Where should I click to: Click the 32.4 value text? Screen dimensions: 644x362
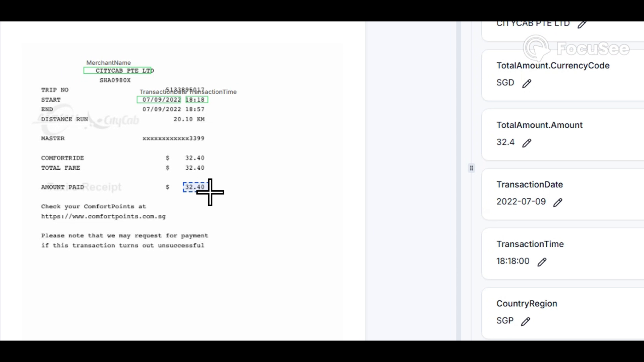click(x=505, y=142)
